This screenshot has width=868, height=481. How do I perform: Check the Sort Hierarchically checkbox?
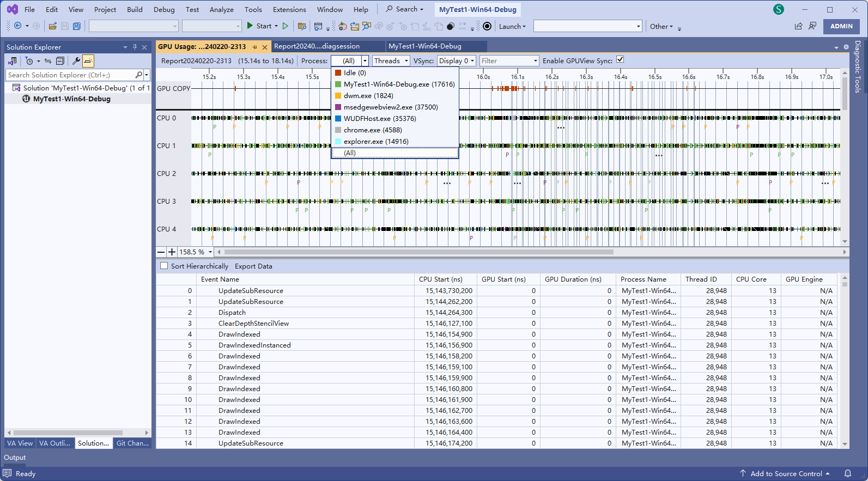[164, 266]
